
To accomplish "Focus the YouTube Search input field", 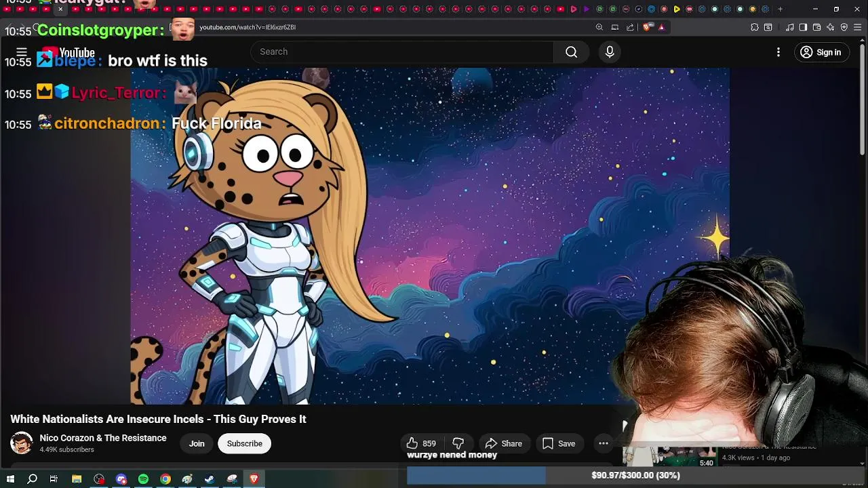I will coord(402,52).
